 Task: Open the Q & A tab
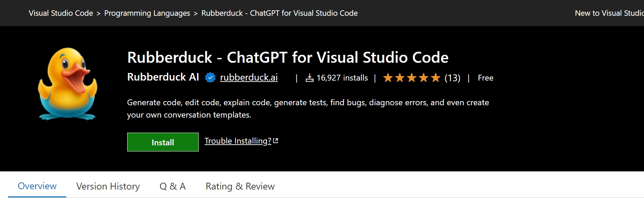click(172, 186)
